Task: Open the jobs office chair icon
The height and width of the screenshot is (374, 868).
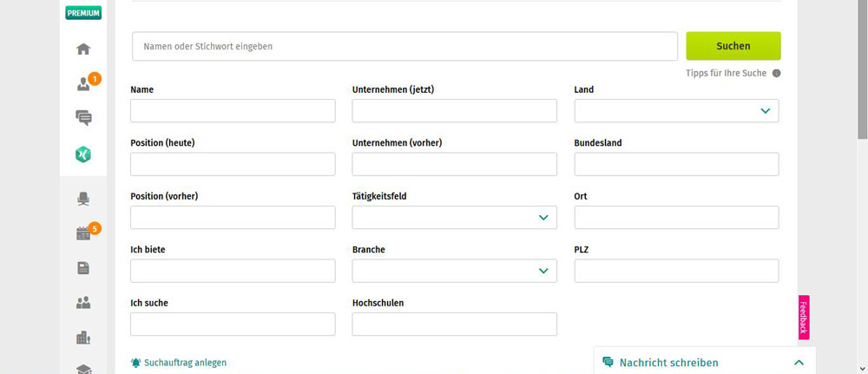Action: 83,199
